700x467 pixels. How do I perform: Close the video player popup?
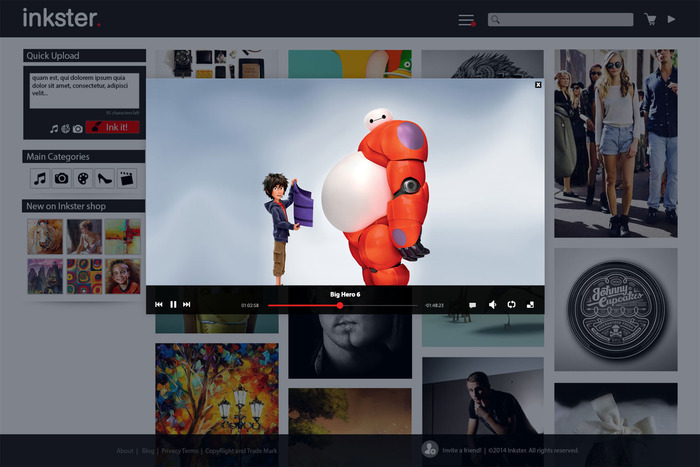pyautogui.click(x=538, y=85)
